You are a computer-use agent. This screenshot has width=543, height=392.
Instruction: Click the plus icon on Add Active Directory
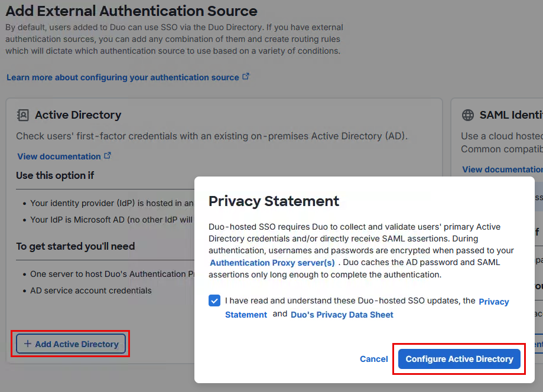[28, 344]
